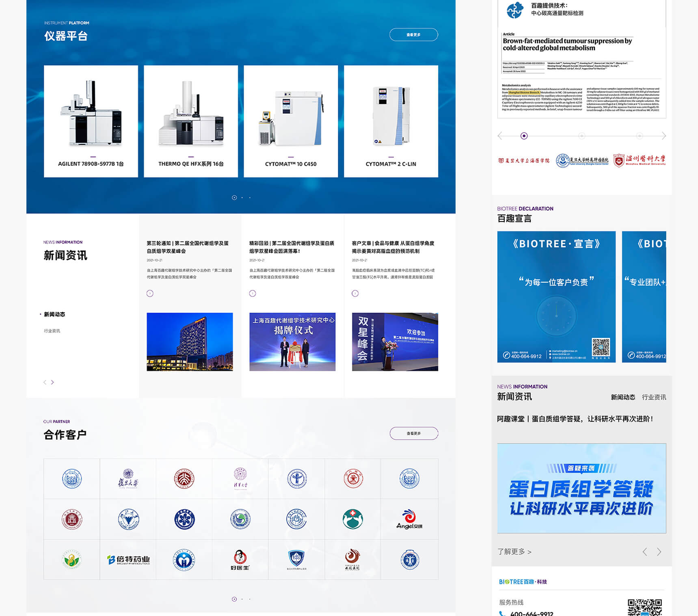
Task: Open the Angel 安琪 partner logo
Action: pyautogui.click(x=409, y=519)
